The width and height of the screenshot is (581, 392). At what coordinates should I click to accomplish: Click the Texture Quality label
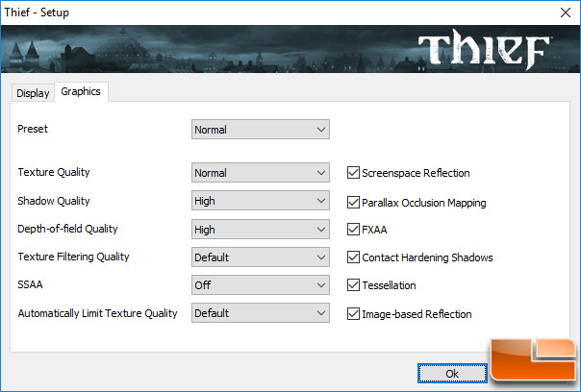(54, 172)
